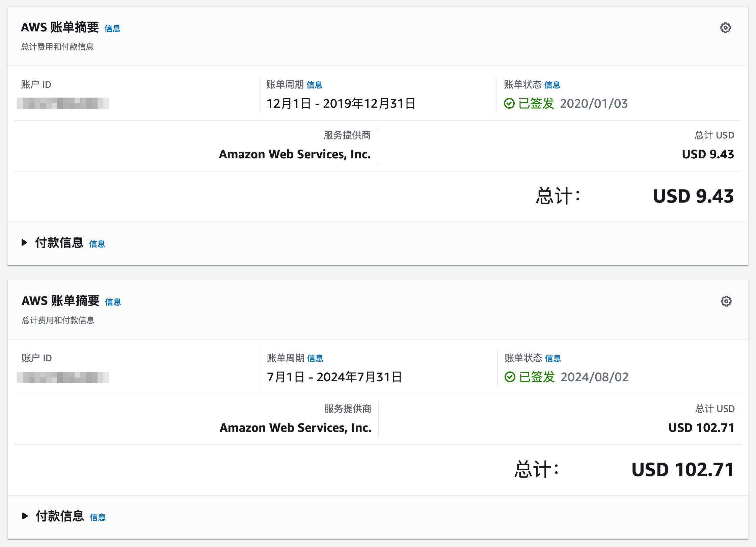Click blurred account ID in the July 2024 bill
Viewport: 756px width, 547px height.
click(63, 377)
